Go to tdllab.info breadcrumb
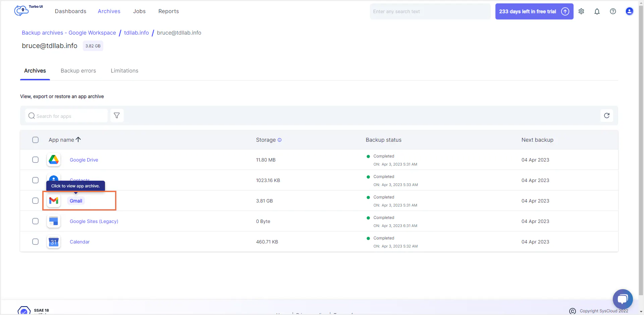644x315 pixels. coord(137,33)
